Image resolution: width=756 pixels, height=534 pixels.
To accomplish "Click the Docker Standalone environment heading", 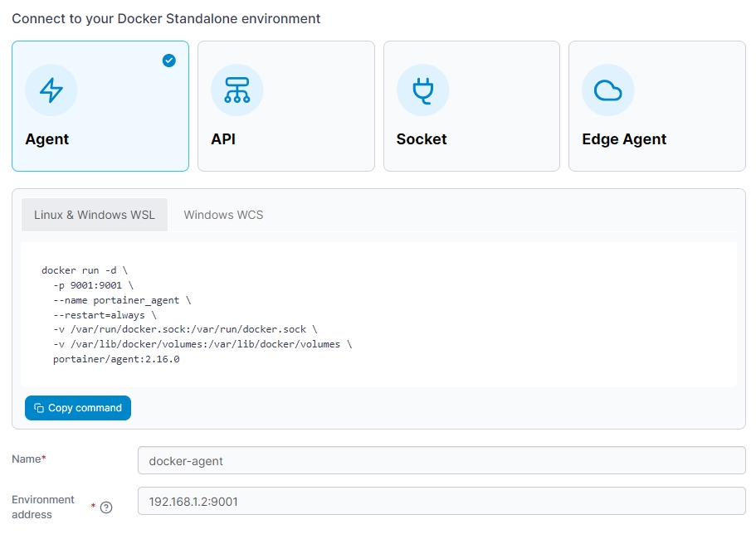I will (166, 18).
